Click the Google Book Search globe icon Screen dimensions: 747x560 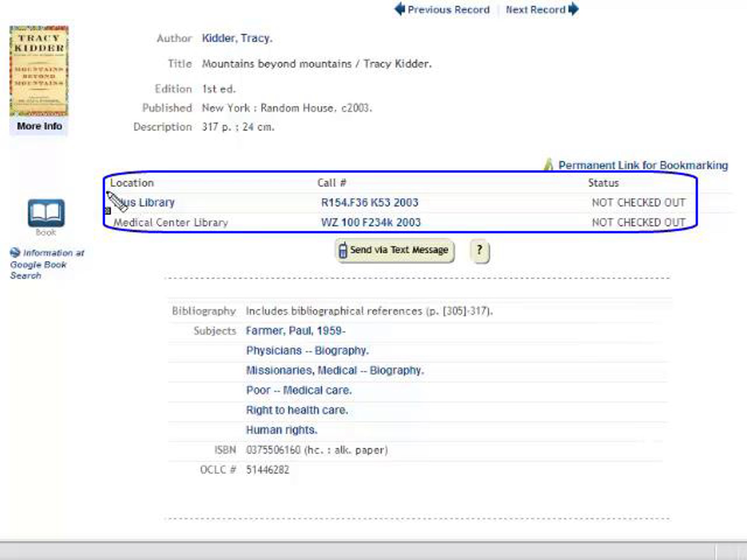15,253
